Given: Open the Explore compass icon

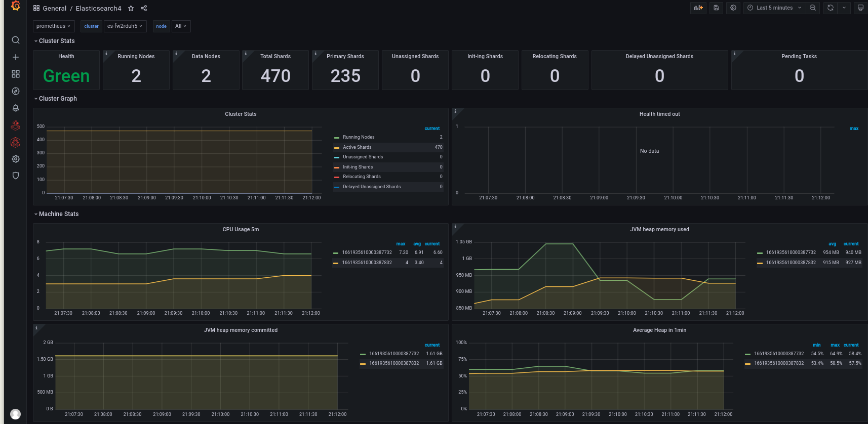Looking at the screenshot, I should point(16,91).
